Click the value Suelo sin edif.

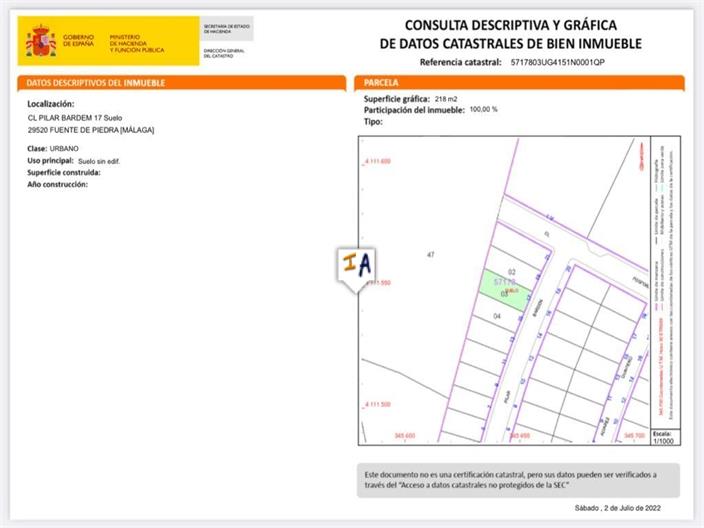tap(99, 161)
